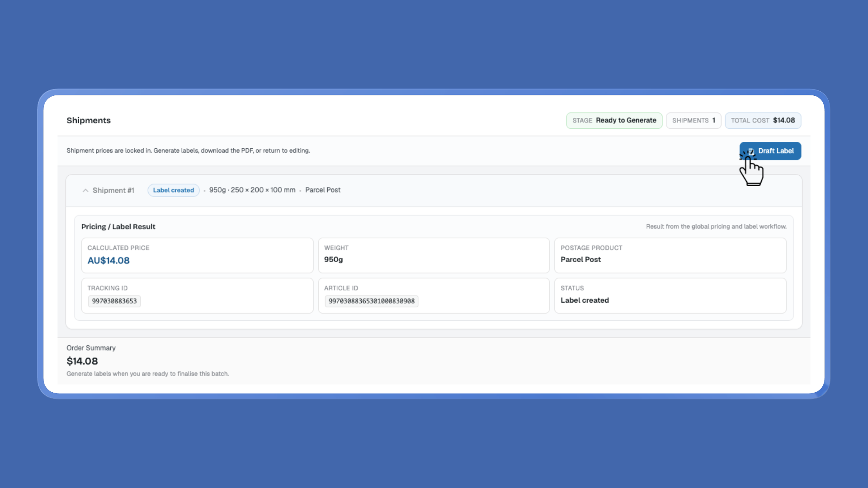Click the Label created badge in shipment header
Screen dimensions: 868x488
174,190
